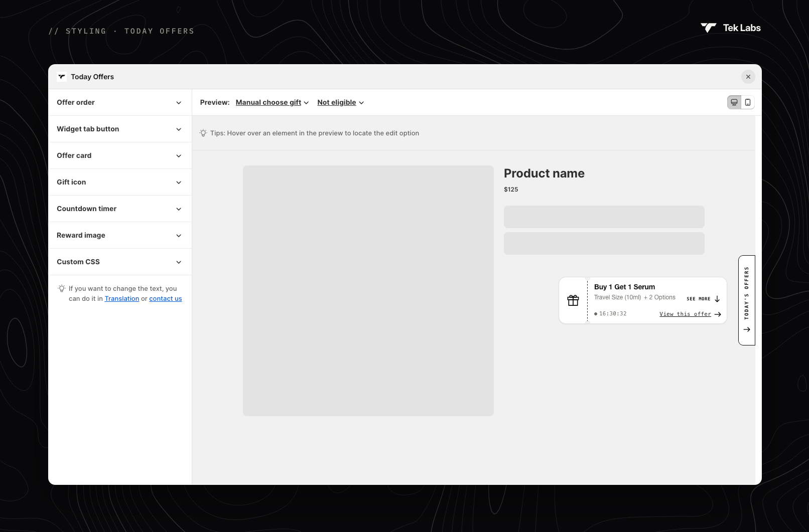Click SEE MORE in the offer card
This screenshot has width=809, height=532.
[x=699, y=299]
